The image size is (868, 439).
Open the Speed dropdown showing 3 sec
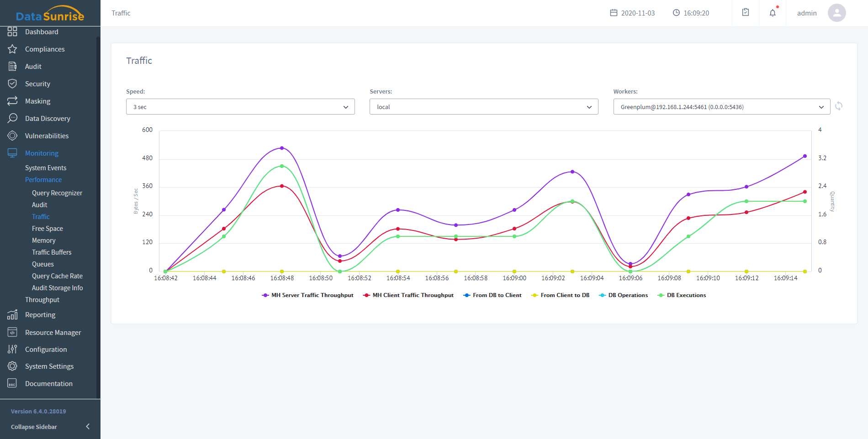coord(240,107)
